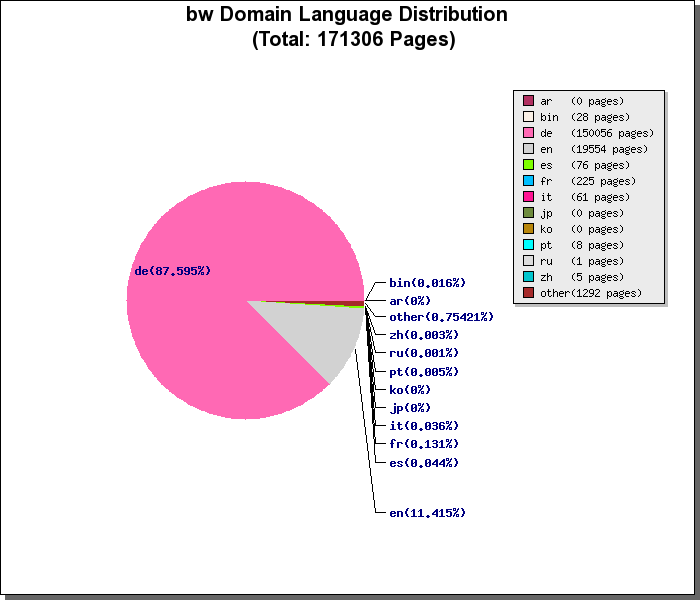
Task: Select the ko(0%) label
Action: (x=410, y=390)
